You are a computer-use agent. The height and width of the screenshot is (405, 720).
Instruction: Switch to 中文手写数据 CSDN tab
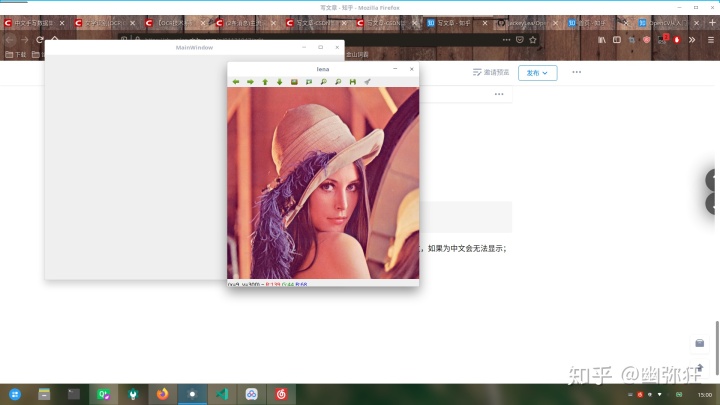(34, 22)
